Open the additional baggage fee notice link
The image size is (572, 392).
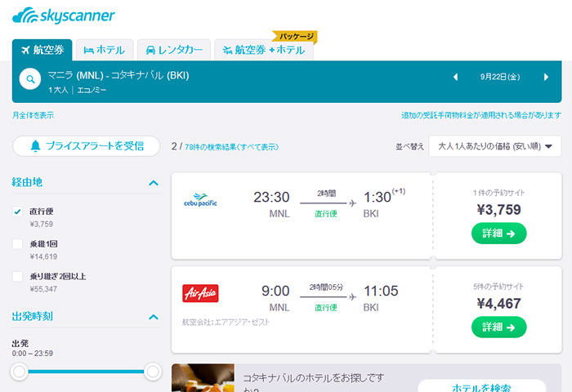click(x=481, y=115)
